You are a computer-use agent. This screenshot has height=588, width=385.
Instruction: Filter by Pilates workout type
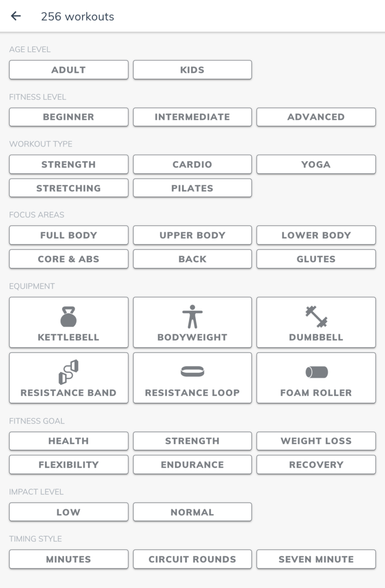[x=192, y=188]
